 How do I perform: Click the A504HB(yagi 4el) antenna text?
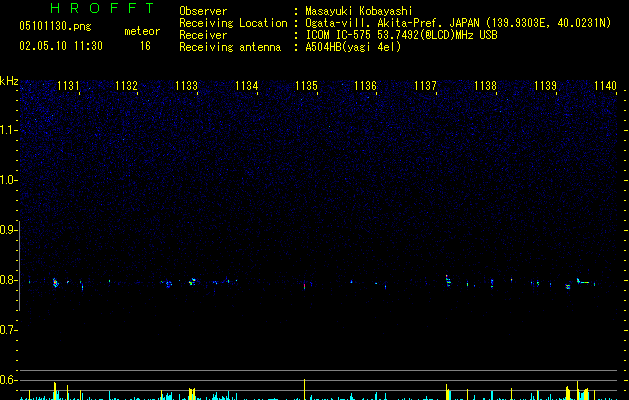click(x=353, y=47)
